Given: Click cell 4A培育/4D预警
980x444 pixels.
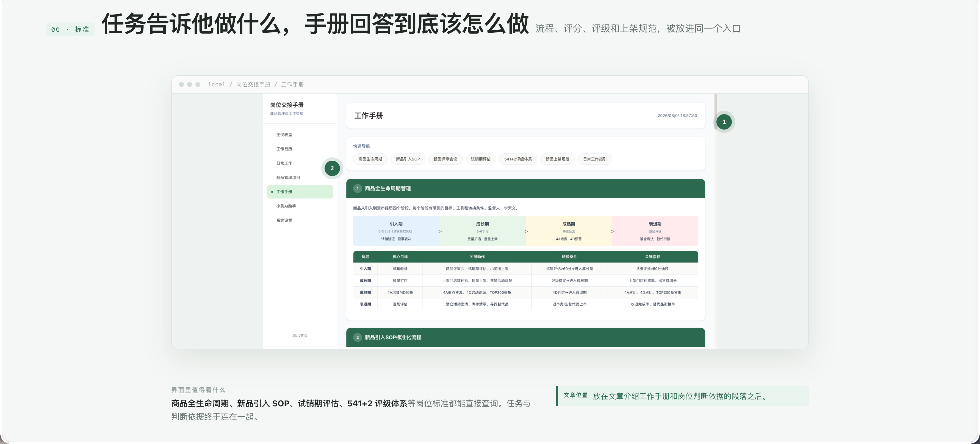Looking at the screenshot, I should tap(400, 292).
